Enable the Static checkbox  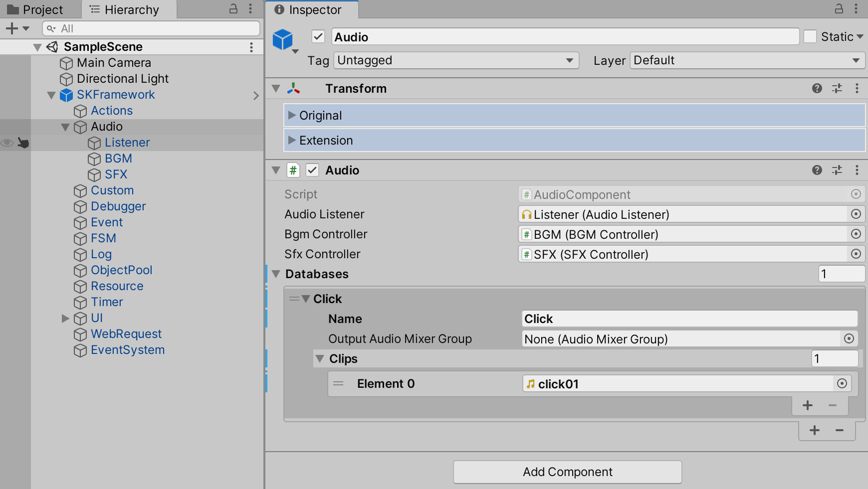click(810, 36)
